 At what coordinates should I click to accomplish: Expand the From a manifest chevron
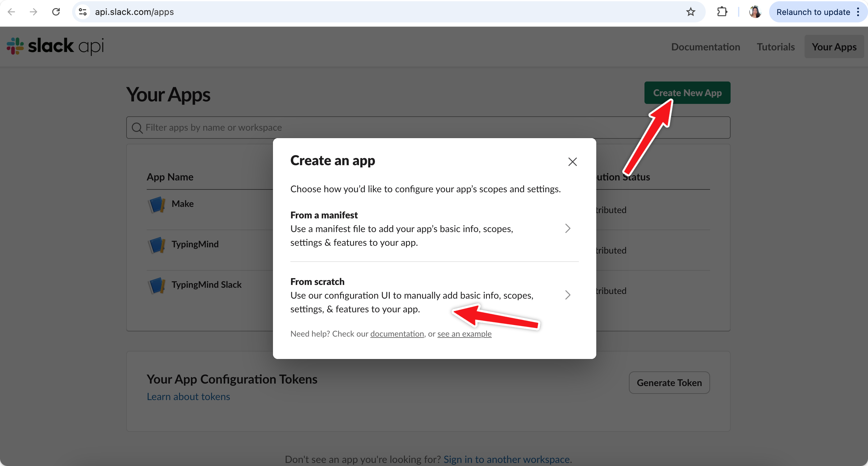pos(567,229)
